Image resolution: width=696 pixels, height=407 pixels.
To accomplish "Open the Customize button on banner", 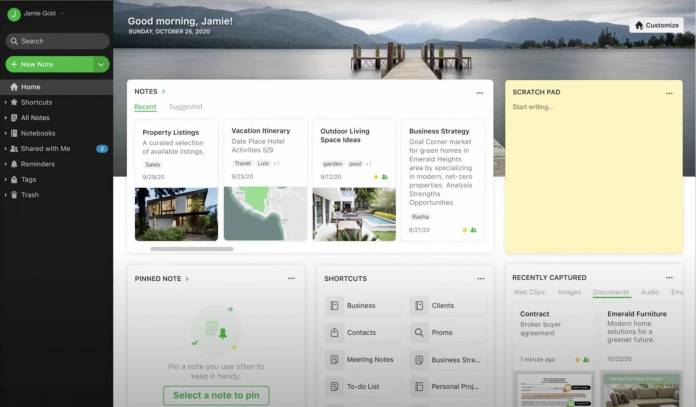I will pos(656,25).
